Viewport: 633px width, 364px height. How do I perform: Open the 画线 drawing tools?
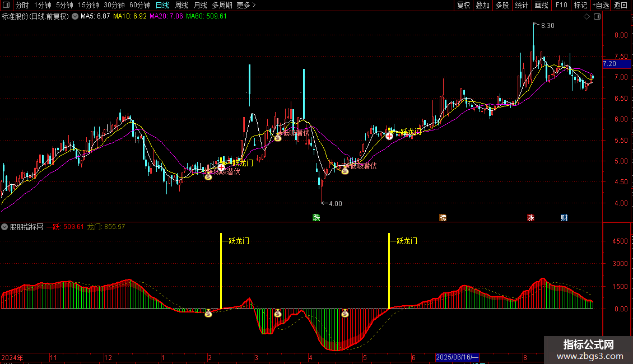coord(541,5)
